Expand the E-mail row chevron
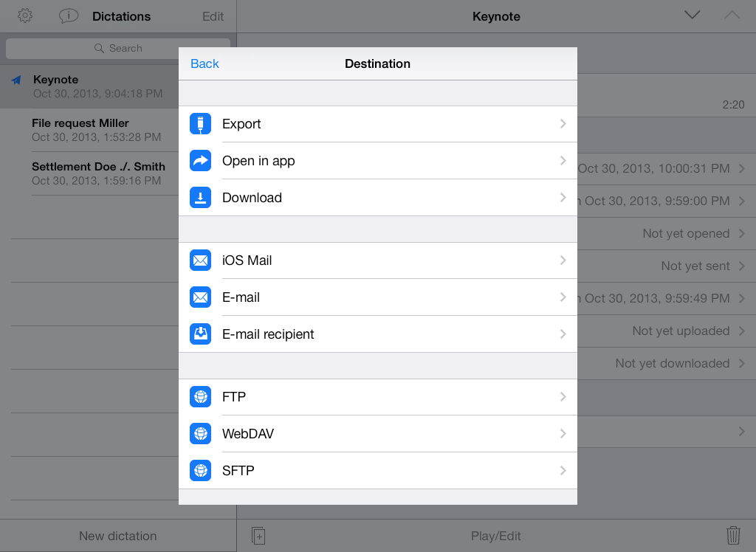 pos(563,297)
